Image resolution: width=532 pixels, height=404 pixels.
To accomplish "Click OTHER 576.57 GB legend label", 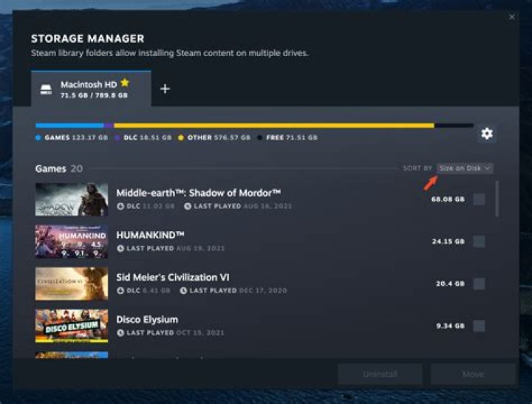I will 219,137.
